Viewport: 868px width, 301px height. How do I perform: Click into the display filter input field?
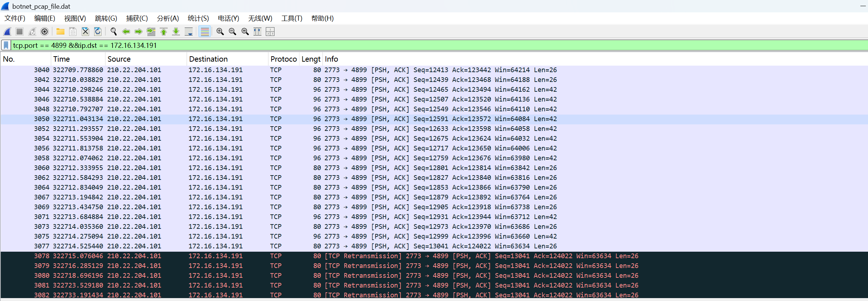tap(440, 45)
